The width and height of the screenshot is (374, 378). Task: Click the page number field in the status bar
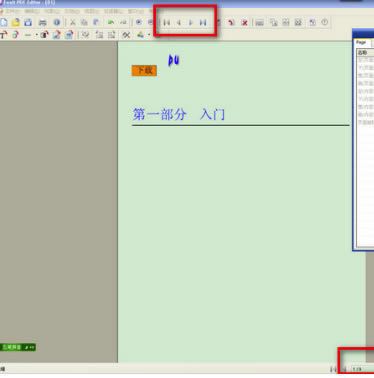click(x=363, y=369)
